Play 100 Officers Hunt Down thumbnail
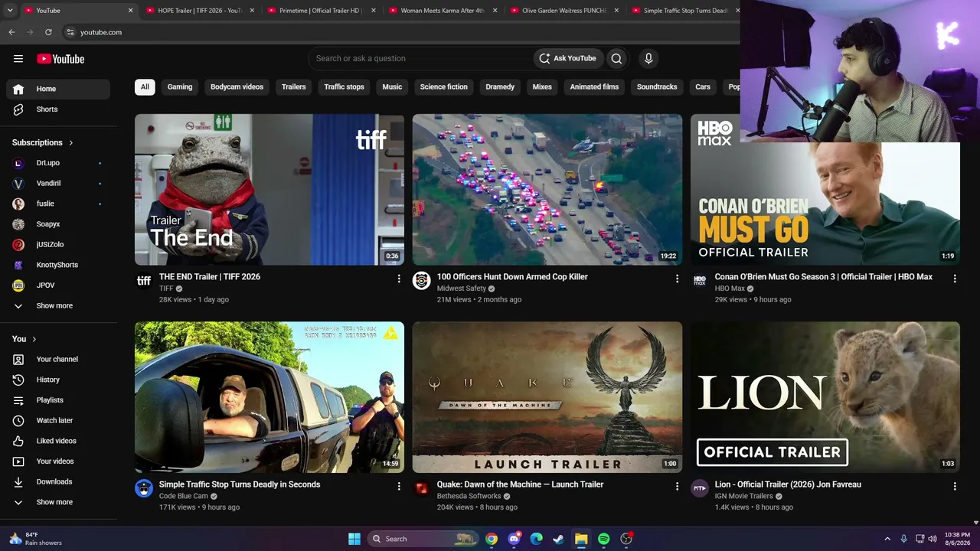This screenshot has width=980, height=551. pyautogui.click(x=547, y=190)
